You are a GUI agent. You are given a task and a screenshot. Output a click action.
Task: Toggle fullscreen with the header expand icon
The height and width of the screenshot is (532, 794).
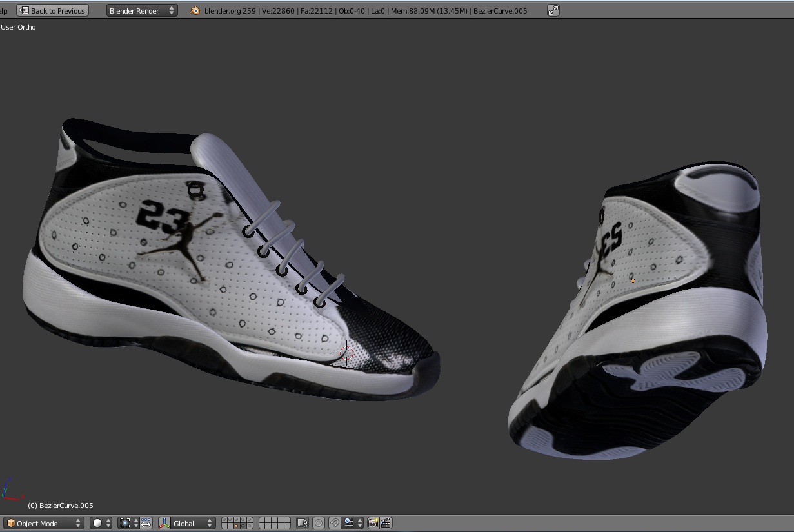[553, 10]
